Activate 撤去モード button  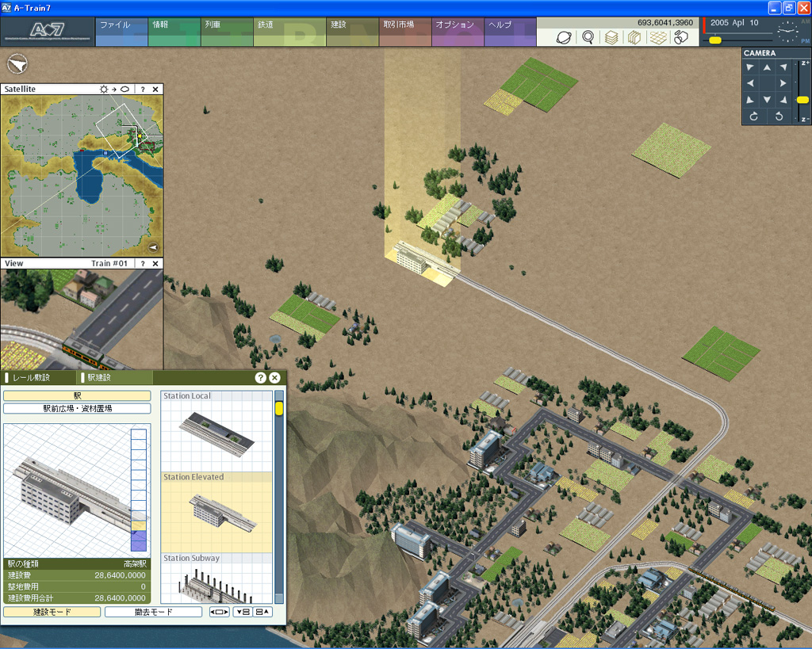coord(153,612)
